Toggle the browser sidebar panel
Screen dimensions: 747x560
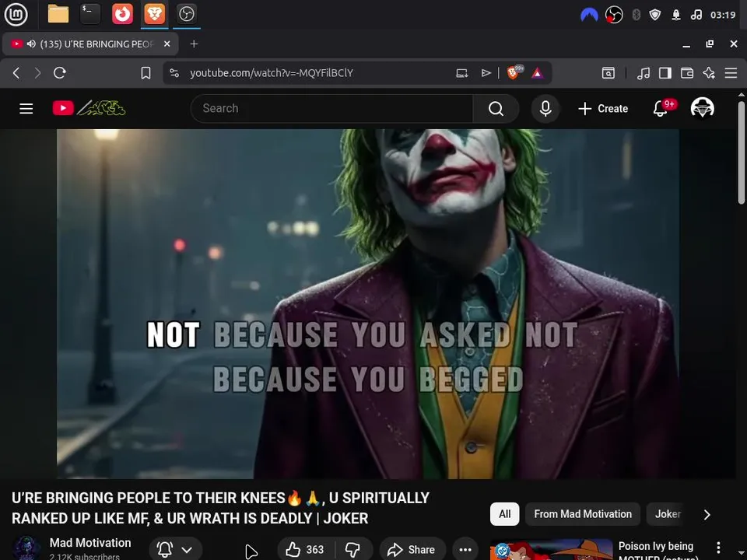coord(665,73)
